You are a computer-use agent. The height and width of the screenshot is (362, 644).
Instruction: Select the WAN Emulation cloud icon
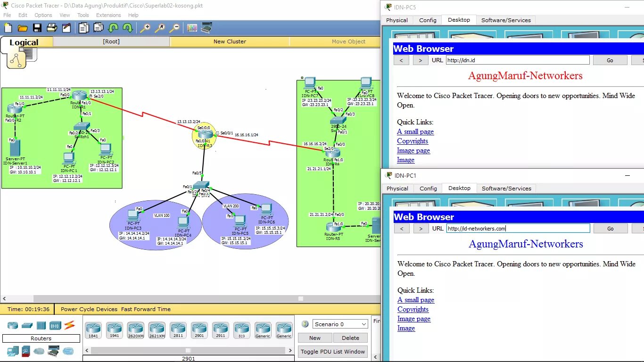pos(39,351)
